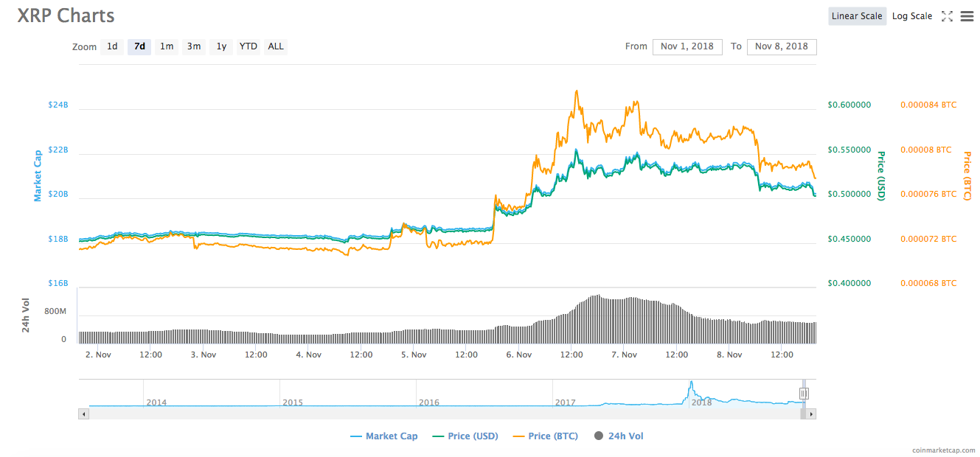Click the Market Cap axis title
Viewport: 980px width, 457px height.
click(x=38, y=176)
